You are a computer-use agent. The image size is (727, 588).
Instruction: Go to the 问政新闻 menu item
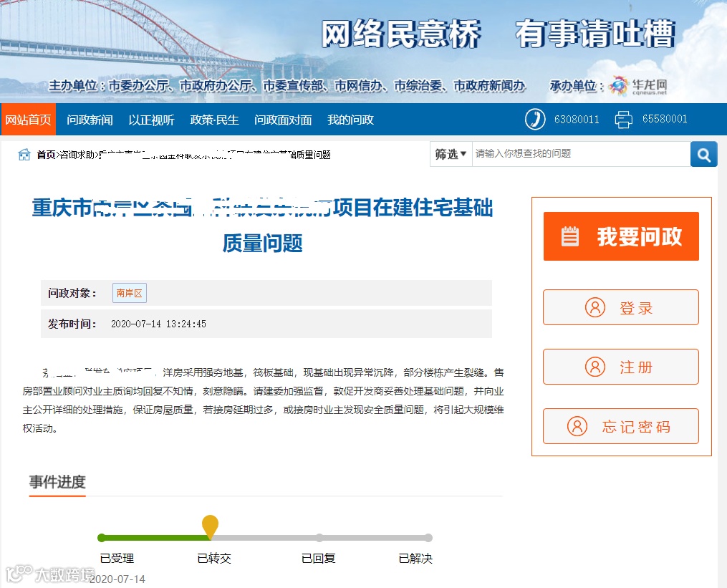[90, 120]
